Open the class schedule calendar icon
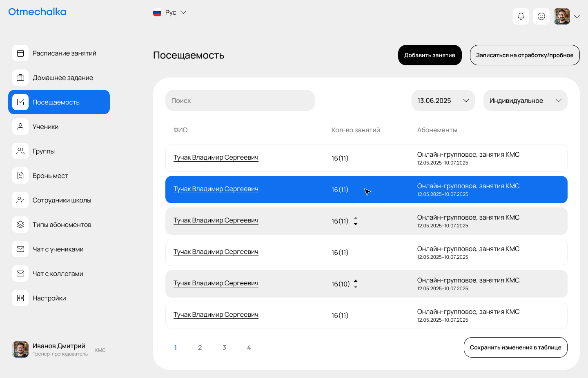Viewport: 588px width, 378px height. (x=20, y=53)
